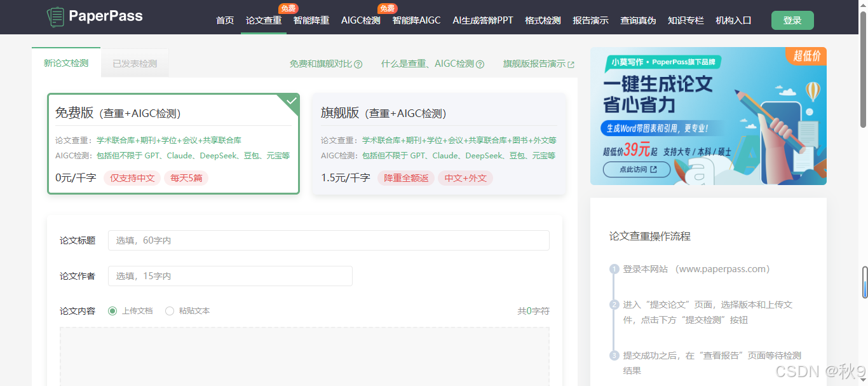Open 查询真伪 navigation item
Viewport: 868px width, 386px height.
[638, 20]
